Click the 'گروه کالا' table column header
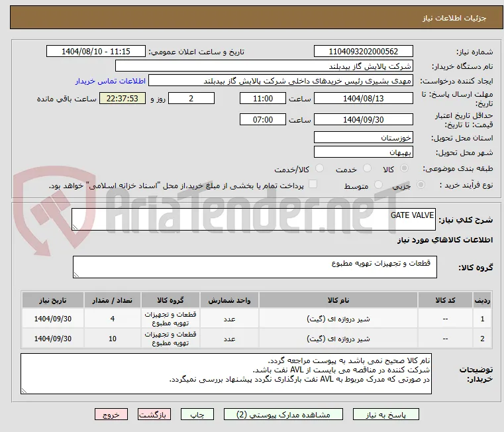Image resolution: width=504 pixels, height=432 pixels. [x=170, y=300]
